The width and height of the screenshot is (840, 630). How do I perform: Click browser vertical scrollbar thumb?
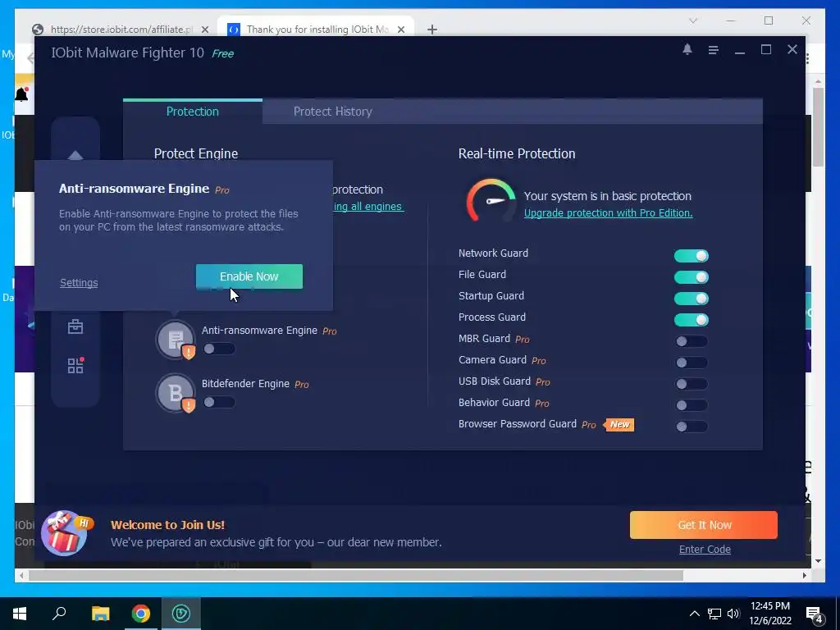(818, 127)
